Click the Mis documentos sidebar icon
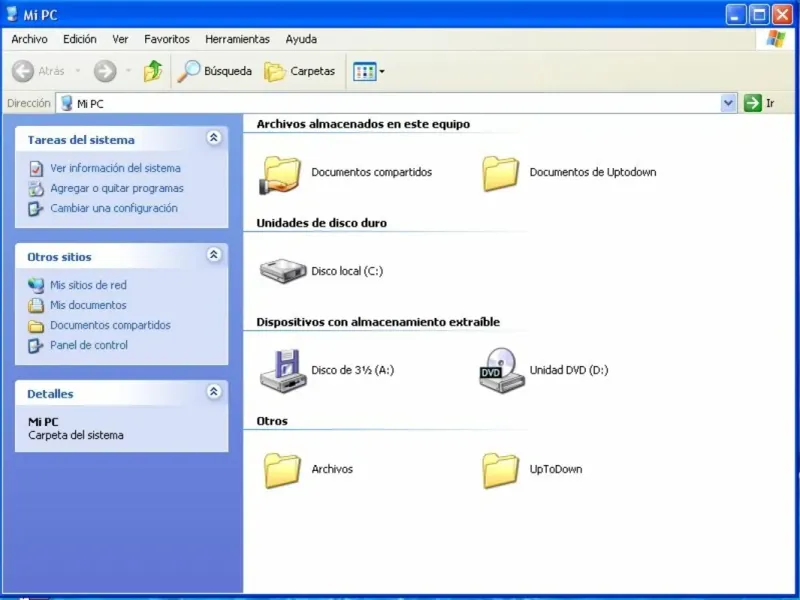 click(x=36, y=306)
